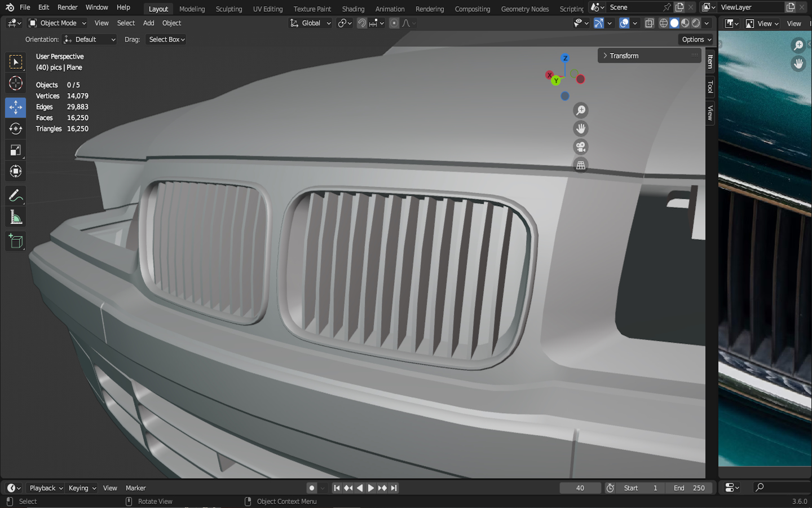Open the Object Mode dropdown

pyautogui.click(x=58, y=23)
